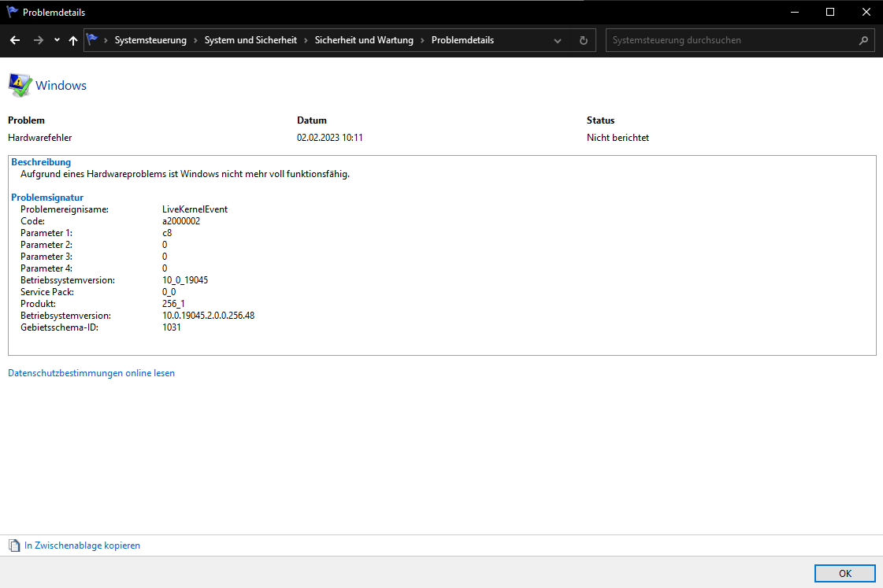Click the Problemsignatur section heading
The image size is (883, 588).
tap(47, 198)
